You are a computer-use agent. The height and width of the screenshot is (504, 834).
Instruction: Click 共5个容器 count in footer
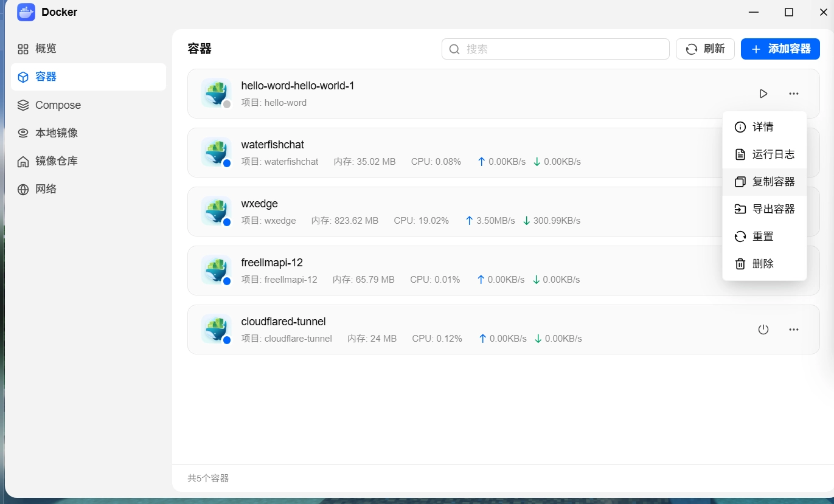point(208,478)
